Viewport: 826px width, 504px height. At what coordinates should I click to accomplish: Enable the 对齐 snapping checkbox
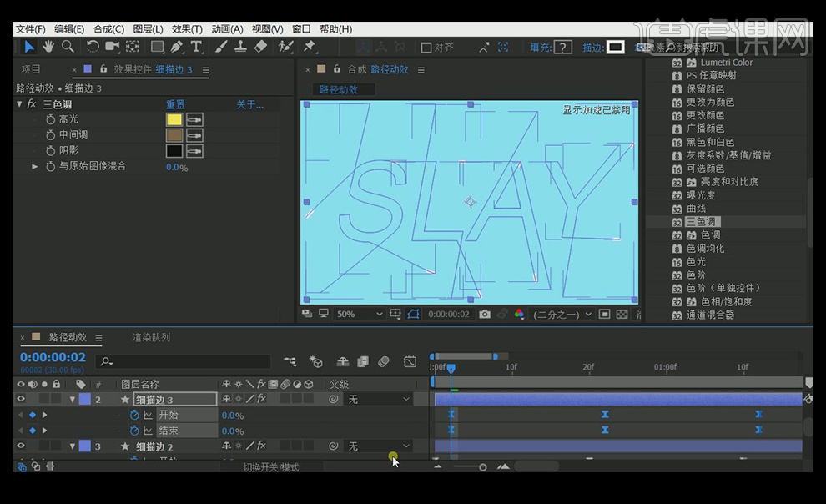pos(426,48)
